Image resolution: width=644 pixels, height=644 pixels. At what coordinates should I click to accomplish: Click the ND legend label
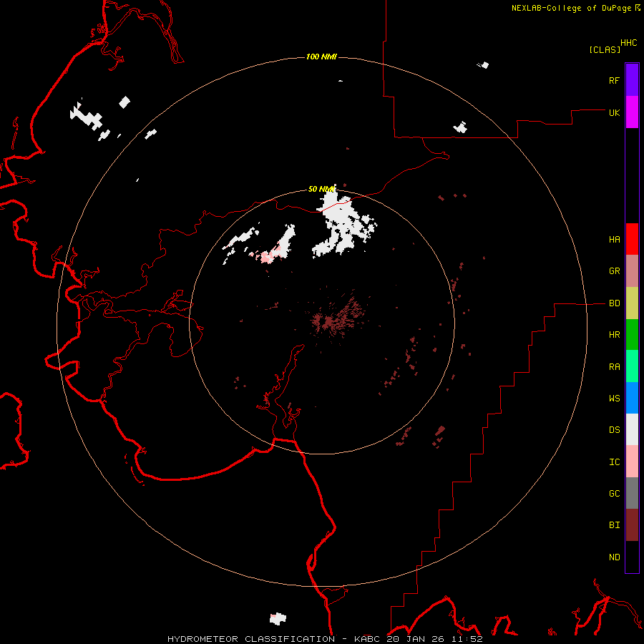tap(614, 557)
